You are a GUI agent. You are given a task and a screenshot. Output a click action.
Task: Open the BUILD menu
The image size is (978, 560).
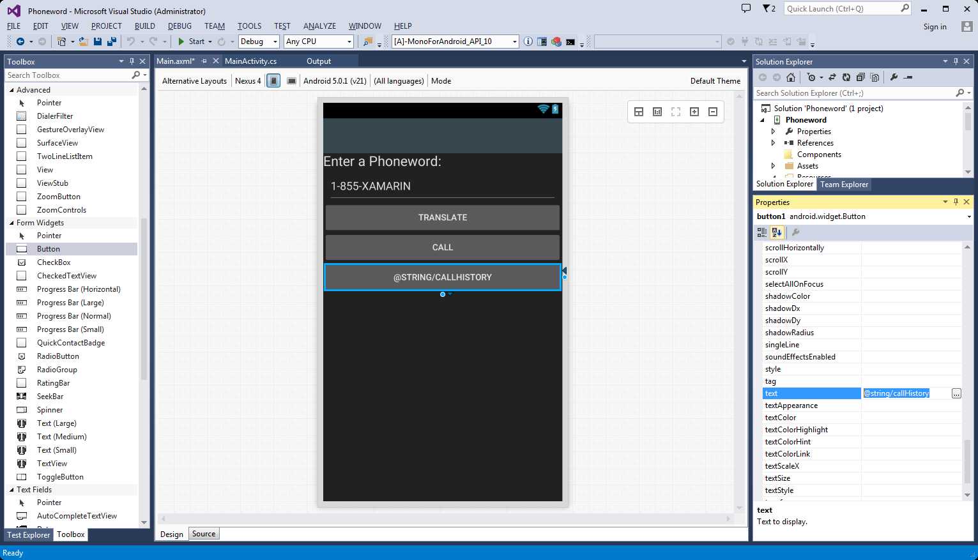[145, 26]
